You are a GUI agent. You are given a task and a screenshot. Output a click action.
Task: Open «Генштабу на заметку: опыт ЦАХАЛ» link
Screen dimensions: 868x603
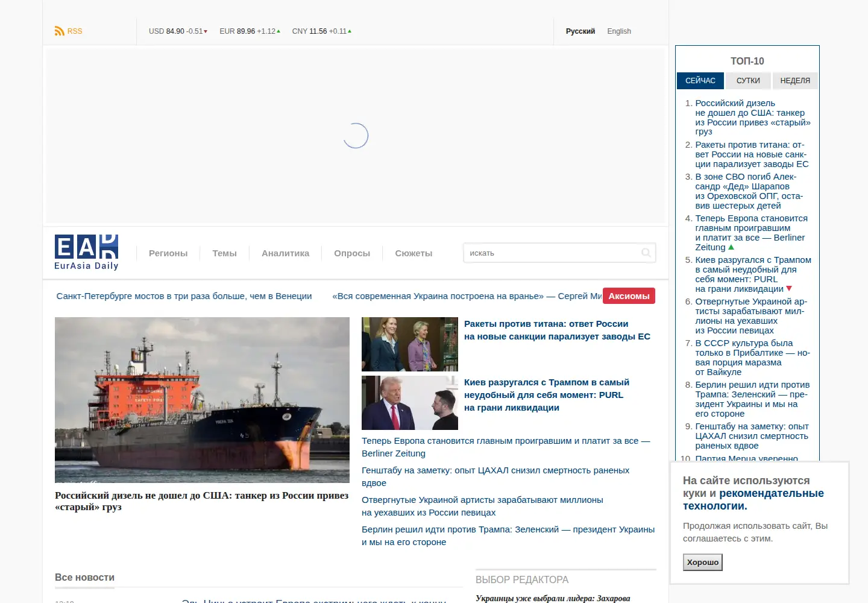pos(495,477)
